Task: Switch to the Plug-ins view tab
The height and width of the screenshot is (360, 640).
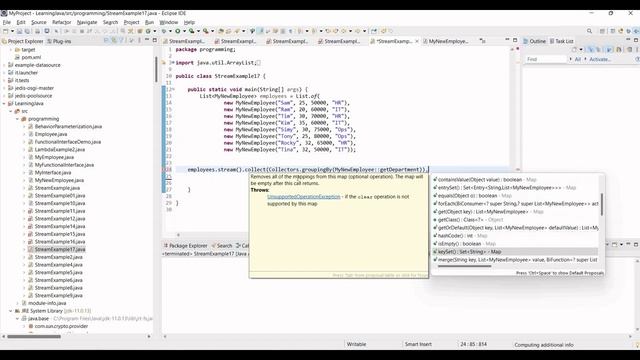Action: click(x=59, y=41)
